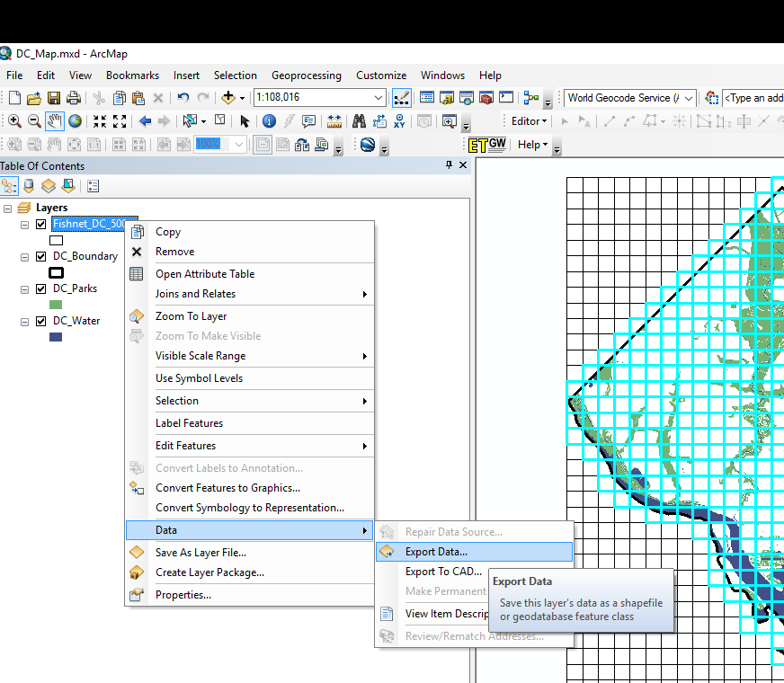Open the Geoprocessing menu
Screen dimensions: 784x683
point(306,75)
